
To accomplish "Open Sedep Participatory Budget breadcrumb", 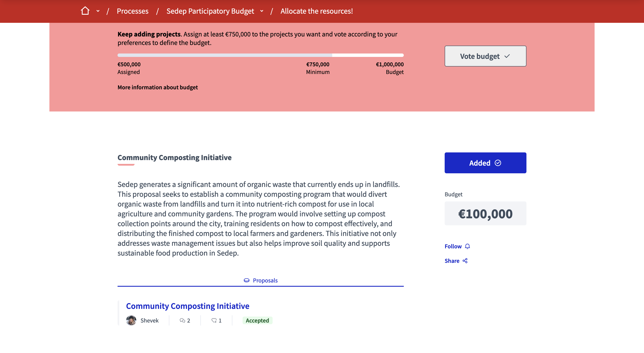I will coord(210,11).
